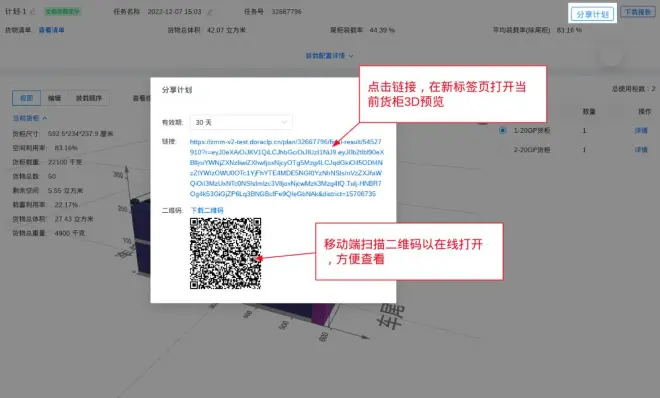
Task: Switch to the 装载顺序 tab
Action: 89,98
